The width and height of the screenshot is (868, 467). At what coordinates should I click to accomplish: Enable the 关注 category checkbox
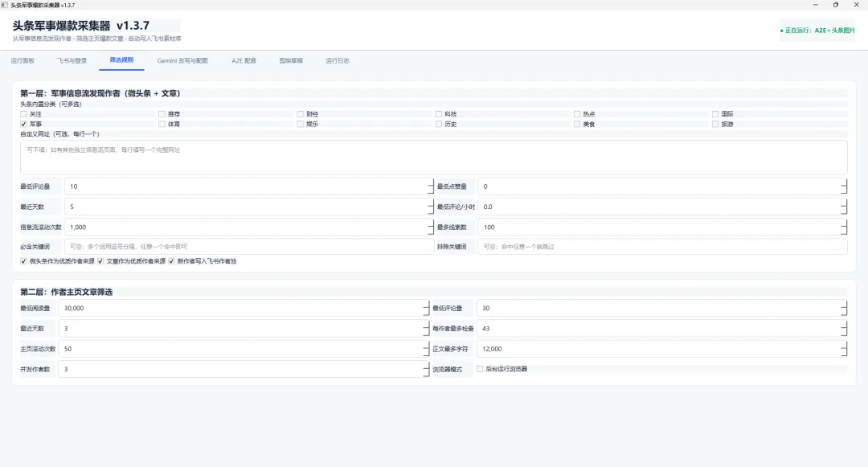[24, 114]
